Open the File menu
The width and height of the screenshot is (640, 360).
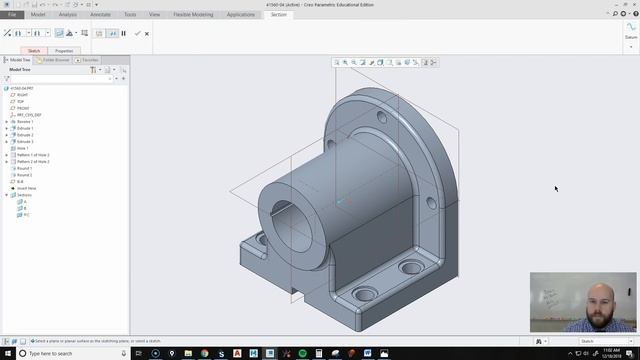12,15
